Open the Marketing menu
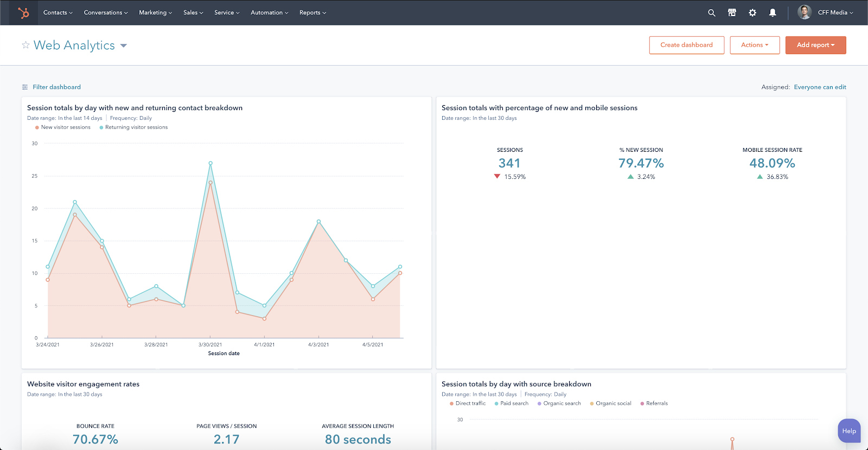Image resolution: width=868 pixels, height=450 pixels. click(x=155, y=12)
